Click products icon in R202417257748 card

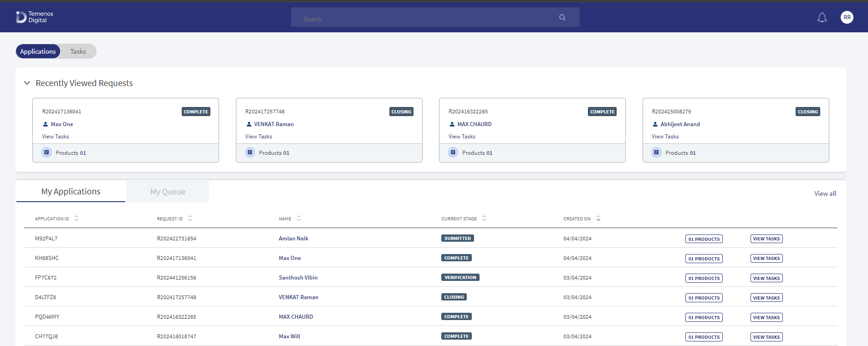(x=250, y=153)
